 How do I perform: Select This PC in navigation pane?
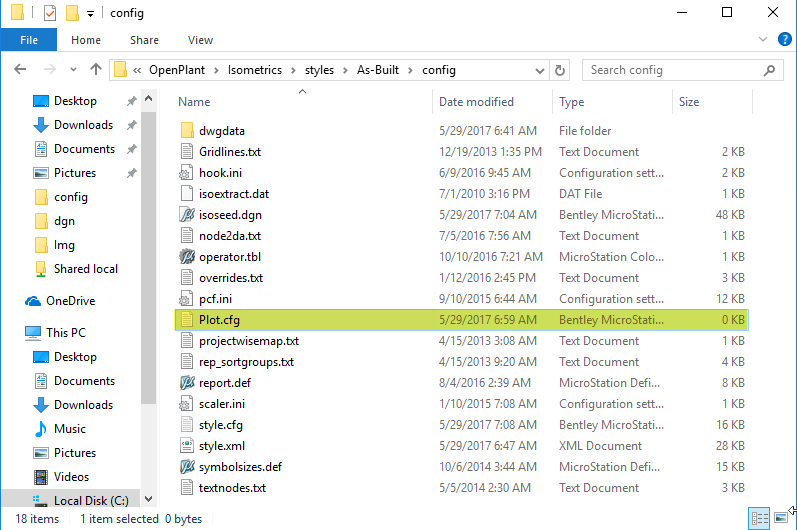coord(55,332)
